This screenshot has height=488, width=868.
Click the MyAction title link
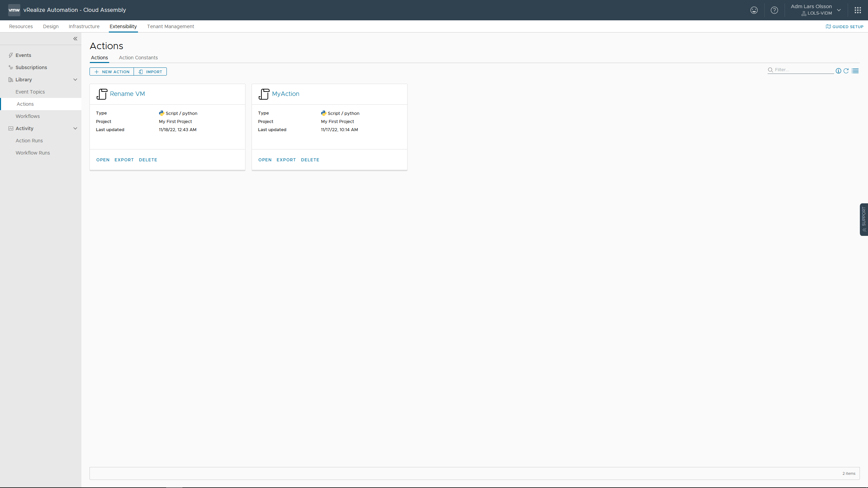coord(285,94)
